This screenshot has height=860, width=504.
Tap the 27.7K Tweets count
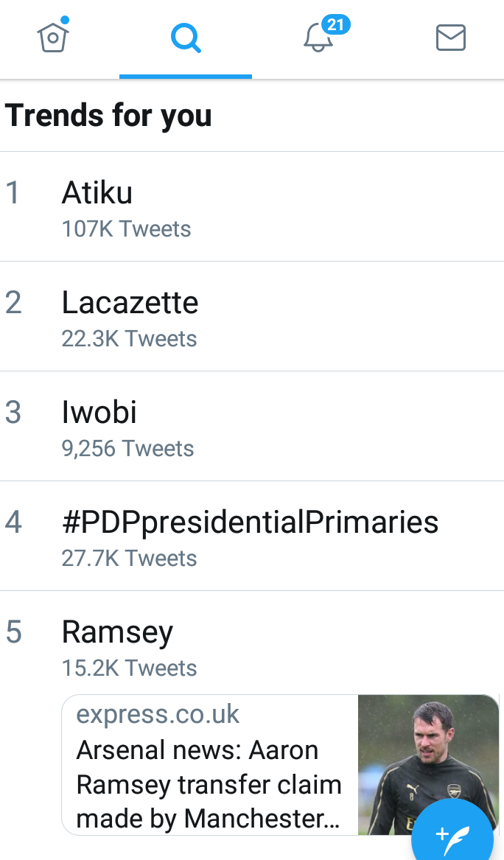pyautogui.click(x=129, y=559)
